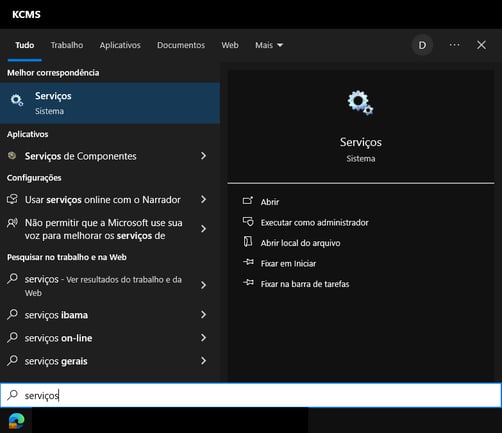
Task: Click magnifier icon next to serviços web result
Action: (12, 278)
